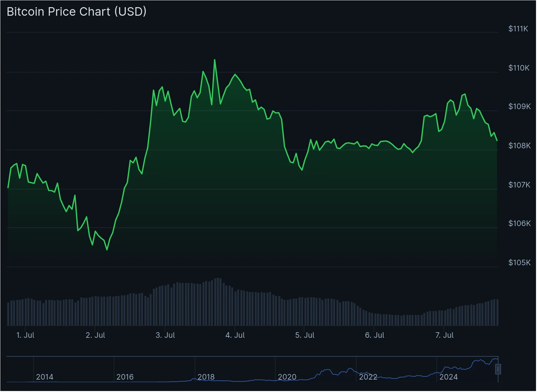
Task: Click the 5. Jul date label
Action: 305,335
